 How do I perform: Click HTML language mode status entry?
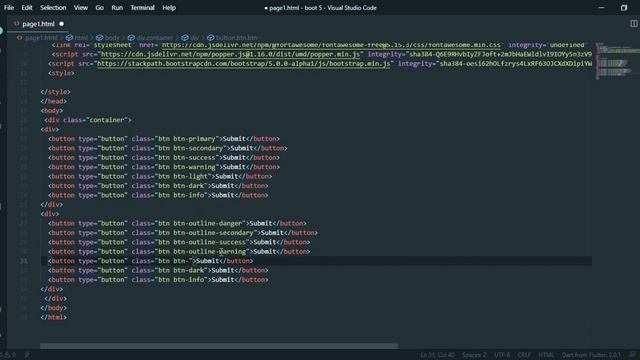coord(546,355)
